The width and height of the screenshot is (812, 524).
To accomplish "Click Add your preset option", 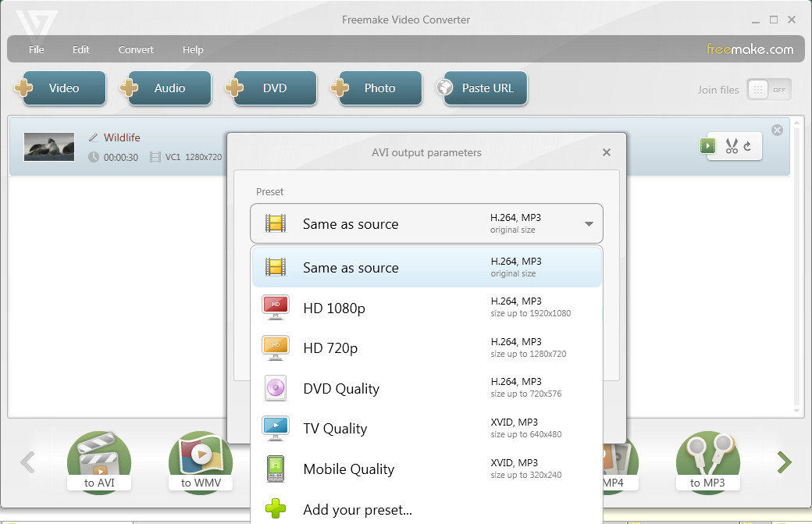I will tap(427, 509).
